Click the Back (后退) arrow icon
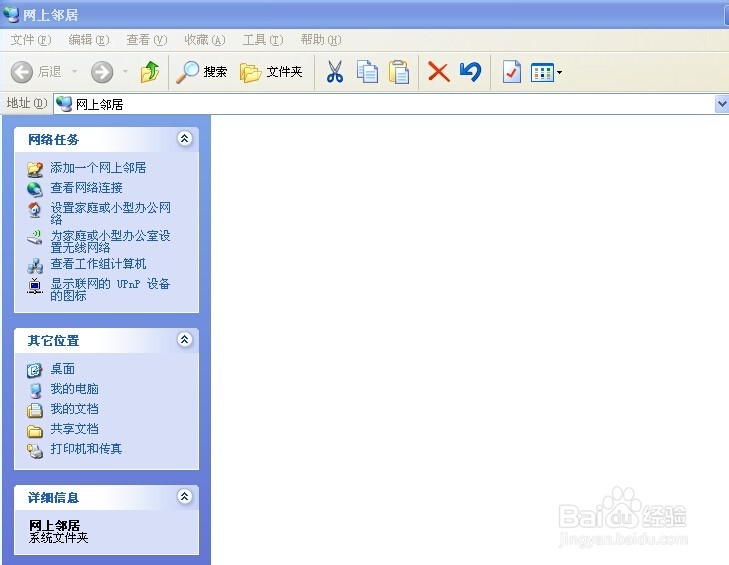This screenshot has width=729, height=565. 22,72
